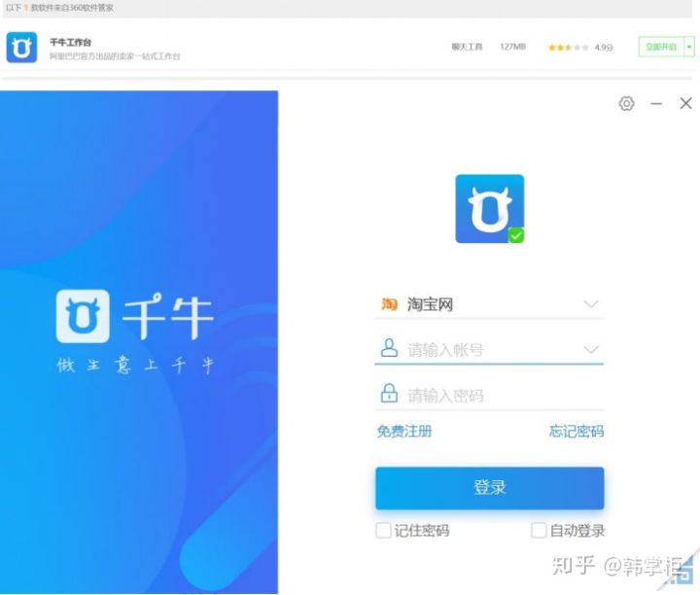Click the 请输入帐号 account field

489,349
